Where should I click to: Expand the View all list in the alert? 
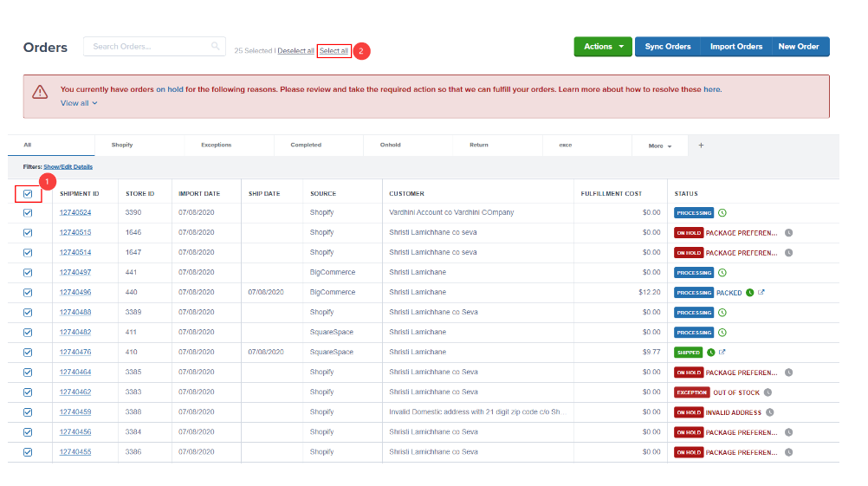[x=79, y=103]
